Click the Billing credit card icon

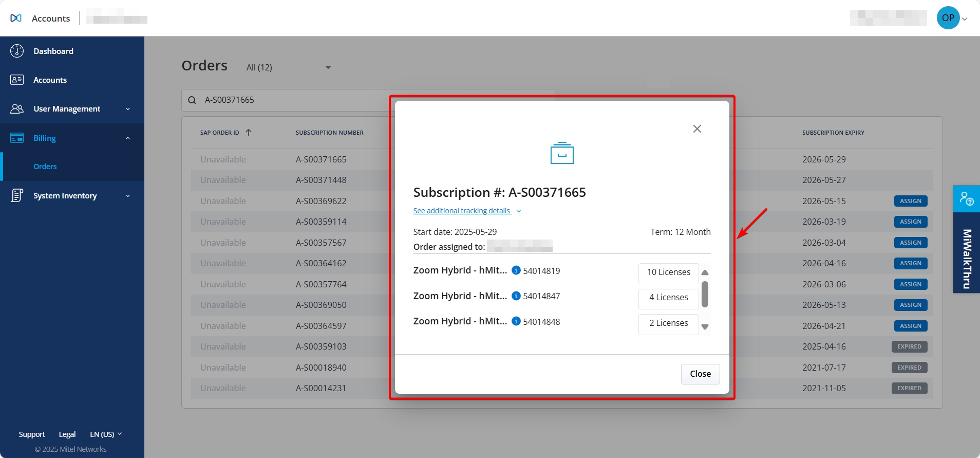pos(17,138)
